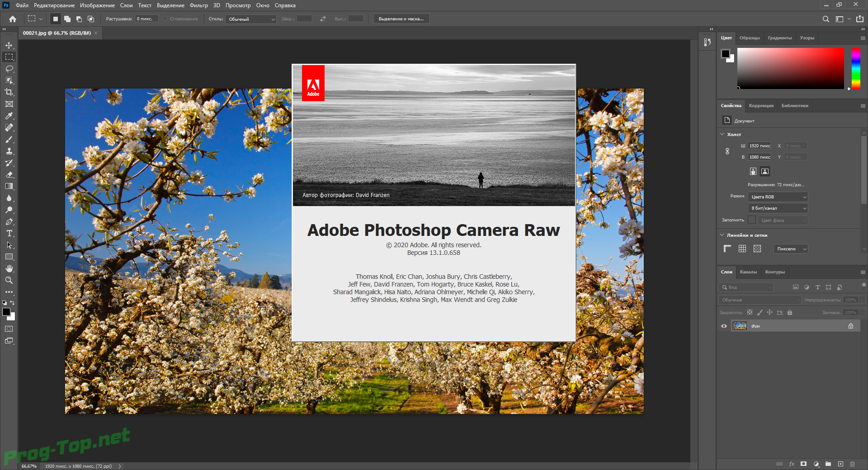Select the Rectangular Marquee tool in toolbar
Screen dimensions: 868x470
coord(9,57)
